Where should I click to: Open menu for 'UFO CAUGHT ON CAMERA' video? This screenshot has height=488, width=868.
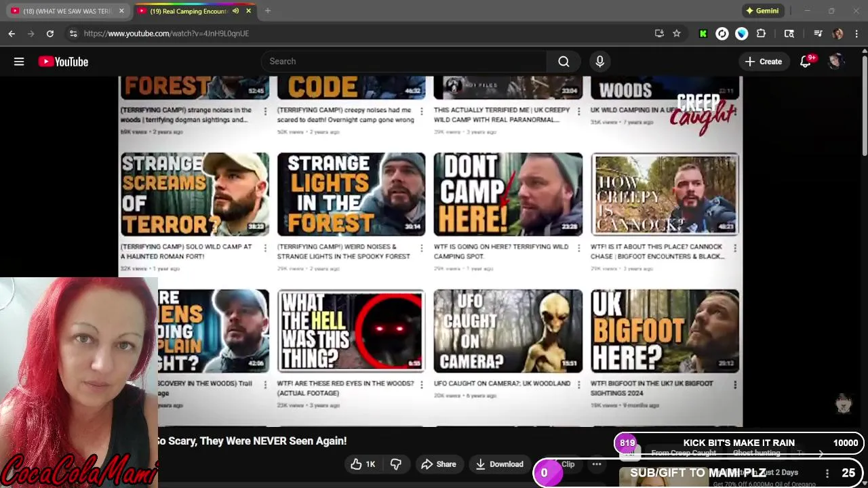(578, 385)
